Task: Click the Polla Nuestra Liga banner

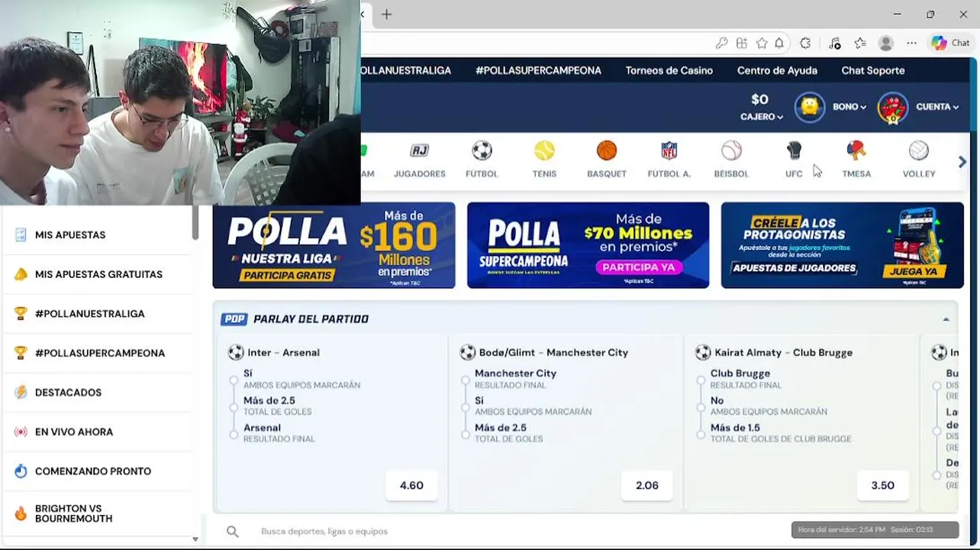Action: click(334, 245)
